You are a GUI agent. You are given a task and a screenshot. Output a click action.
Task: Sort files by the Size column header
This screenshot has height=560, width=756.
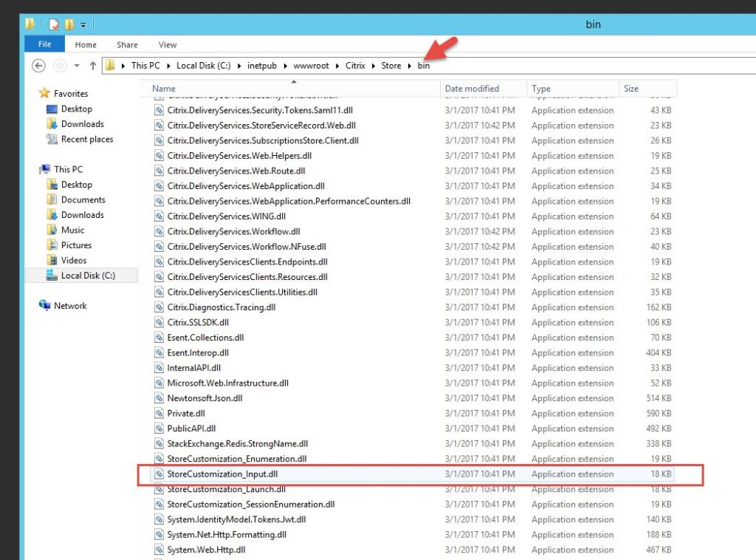(631, 89)
